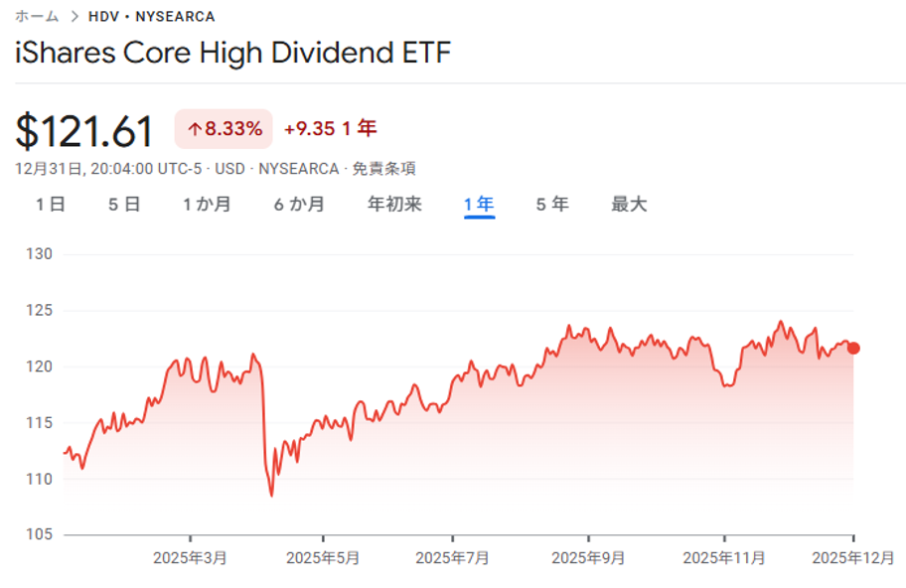Click the iShares Core High Dividend ETF title
The height and width of the screenshot is (588, 906).
(233, 53)
